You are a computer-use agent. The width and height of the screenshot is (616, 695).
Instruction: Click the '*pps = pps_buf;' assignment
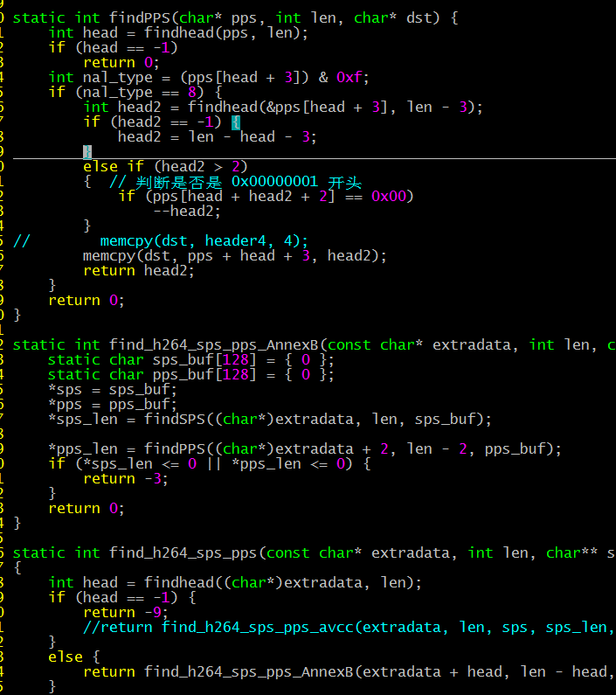tap(113, 404)
